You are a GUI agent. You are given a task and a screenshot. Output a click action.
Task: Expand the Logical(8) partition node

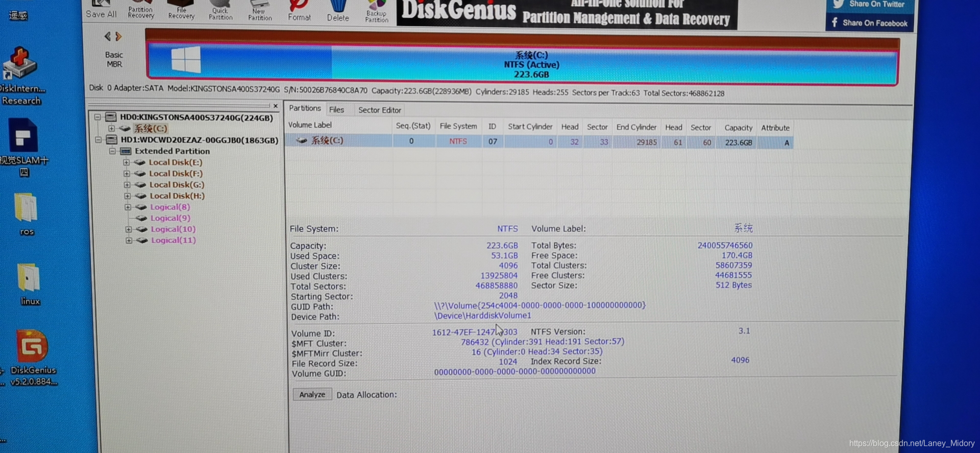[128, 207]
